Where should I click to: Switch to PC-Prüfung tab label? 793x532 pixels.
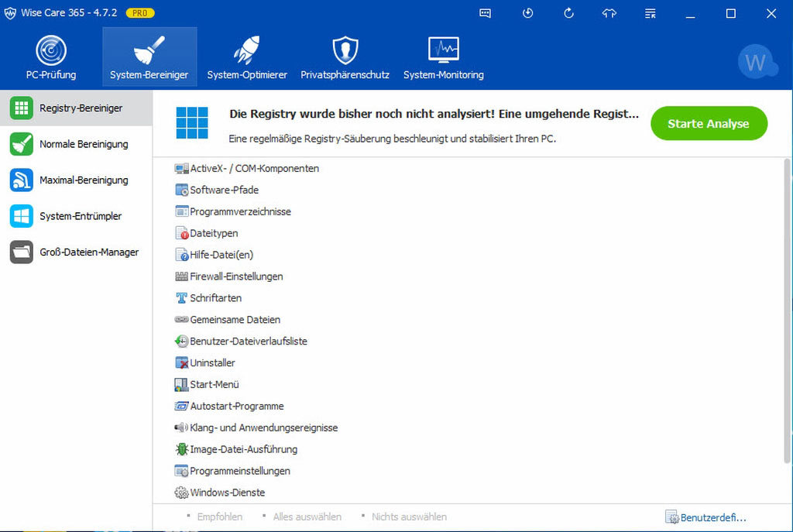click(x=51, y=75)
